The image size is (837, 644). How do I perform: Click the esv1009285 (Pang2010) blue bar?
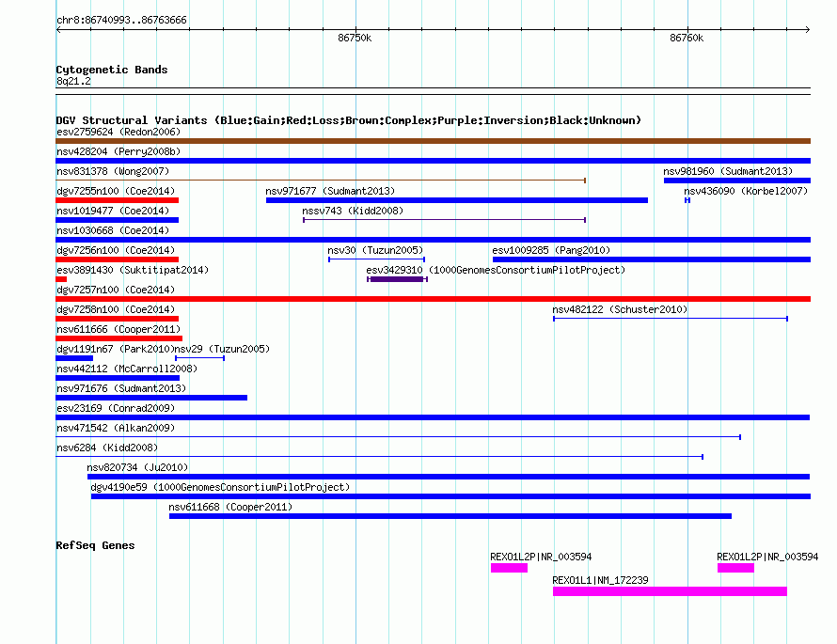point(651,259)
